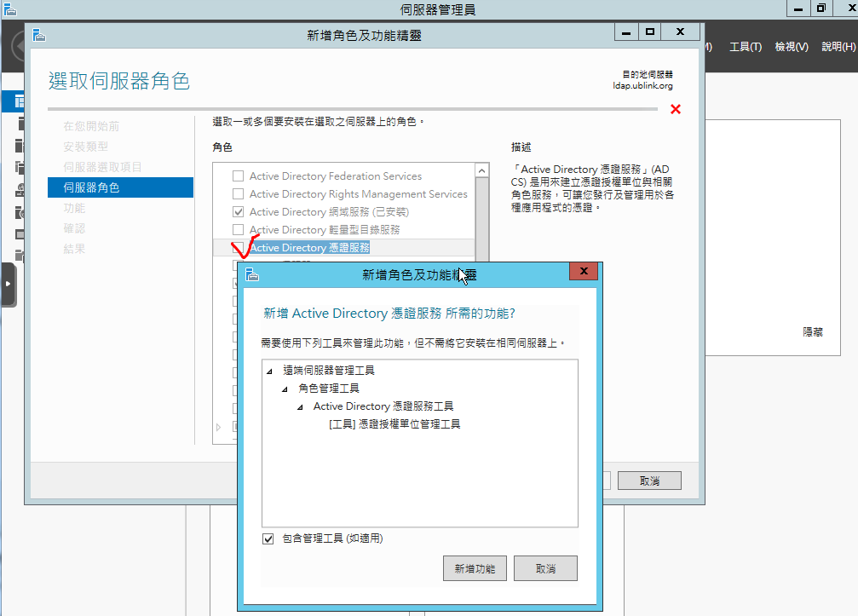Click the roles list scrollbar thumb

pyautogui.click(x=481, y=220)
